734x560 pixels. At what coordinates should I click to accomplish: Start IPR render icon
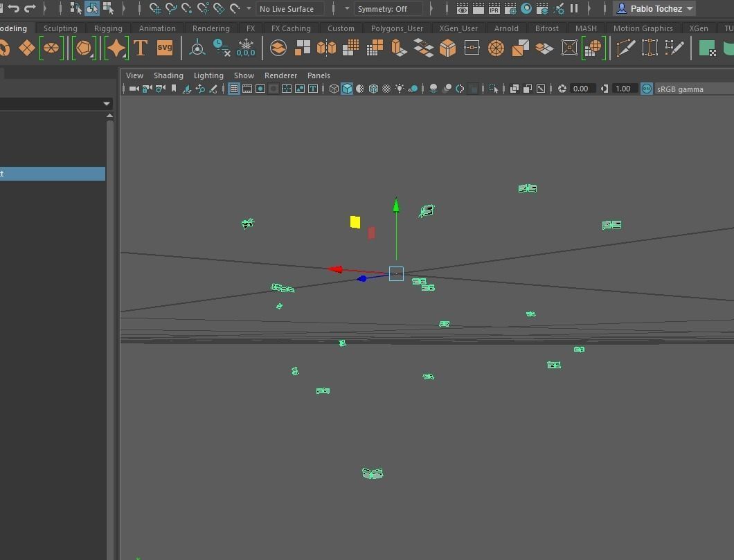click(494, 8)
